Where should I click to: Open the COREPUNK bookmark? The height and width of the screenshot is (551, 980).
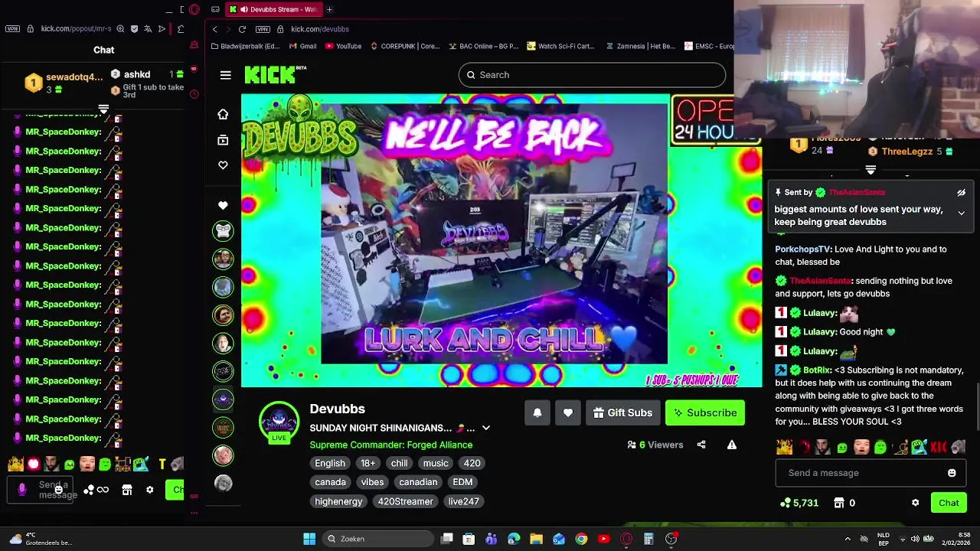[405, 46]
